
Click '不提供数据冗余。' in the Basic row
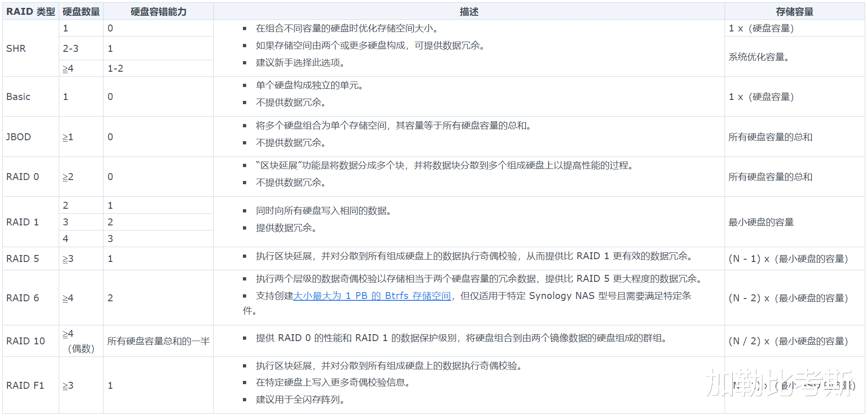(291, 102)
